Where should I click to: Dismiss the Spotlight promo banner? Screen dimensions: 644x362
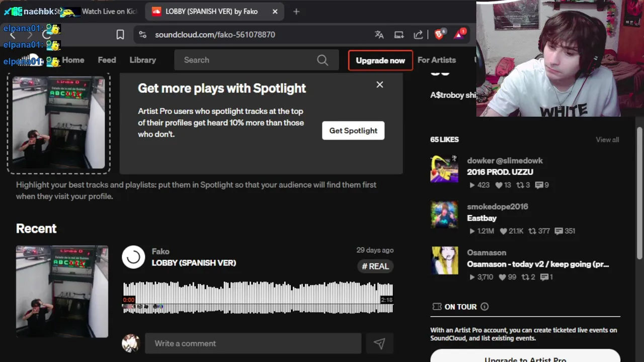click(x=380, y=84)
